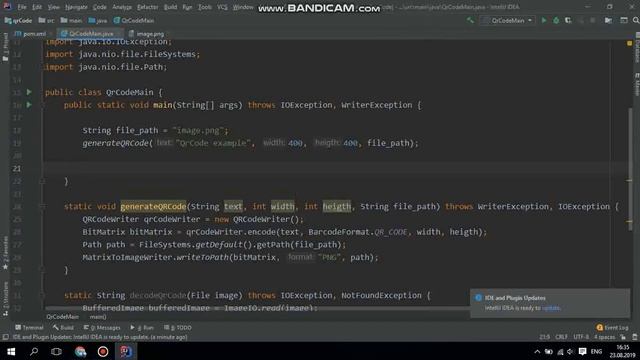640x360 pixels.
Task: Start debugging with the green bug icon
Action: (x=556, y=20)
